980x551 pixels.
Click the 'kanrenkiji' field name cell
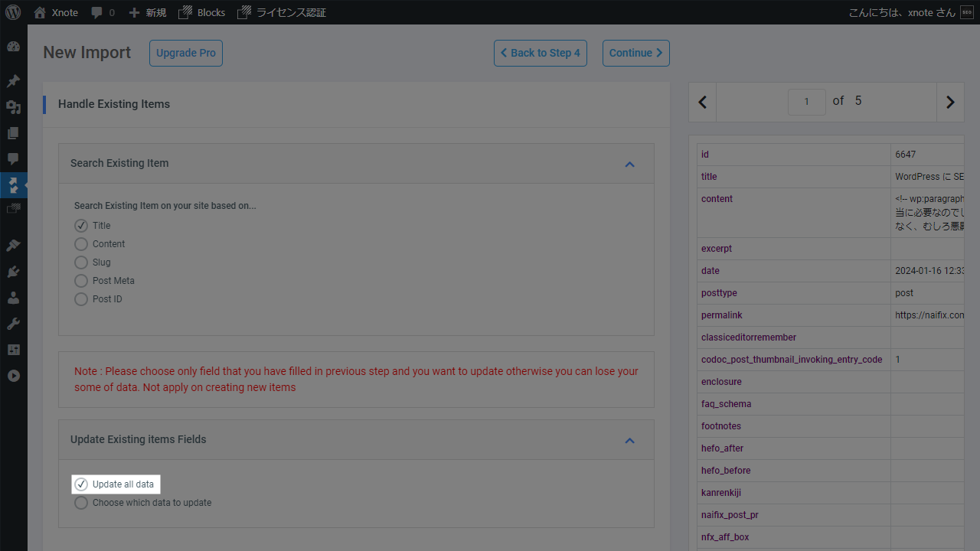tap(794, 493)
